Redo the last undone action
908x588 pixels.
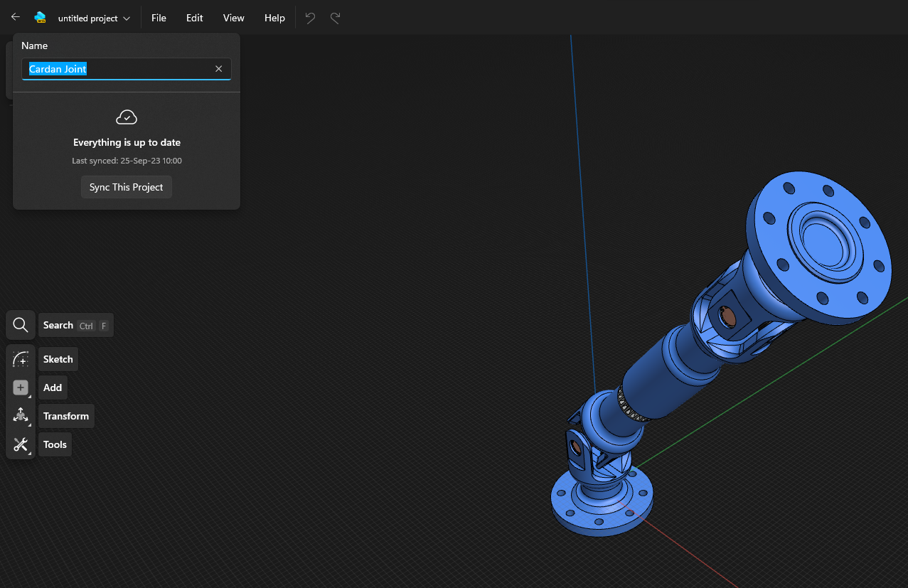pos(335,18)
